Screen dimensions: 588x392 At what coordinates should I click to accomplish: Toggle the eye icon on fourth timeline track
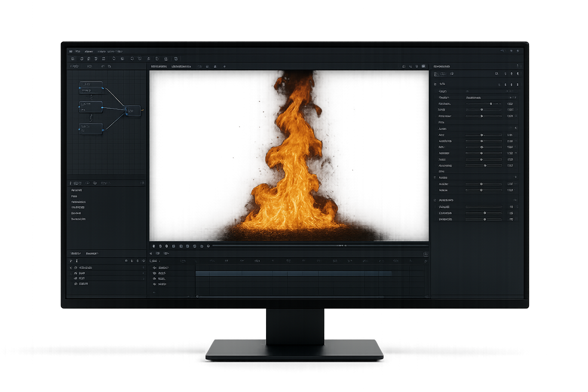(x=154, y=284)
